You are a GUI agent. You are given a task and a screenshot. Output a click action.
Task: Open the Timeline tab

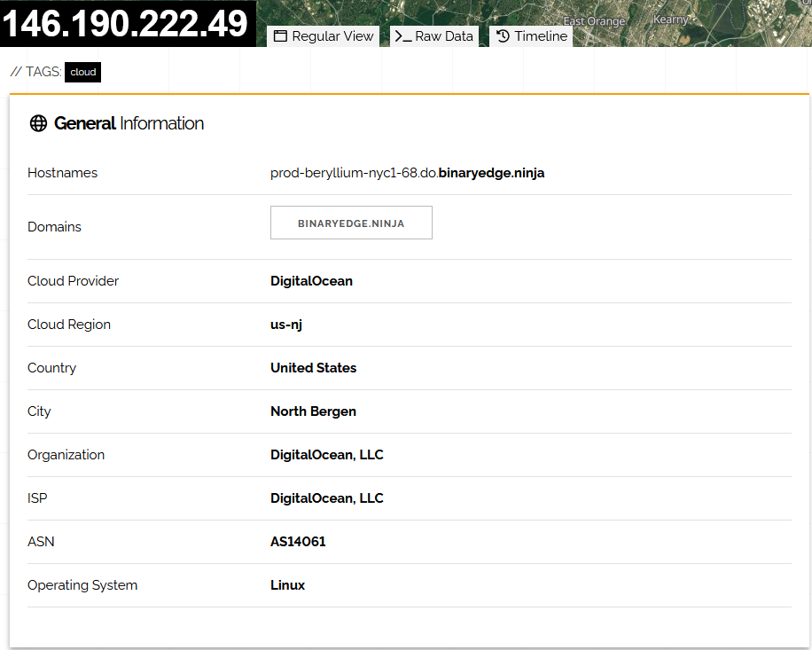(x=531, y=36)
